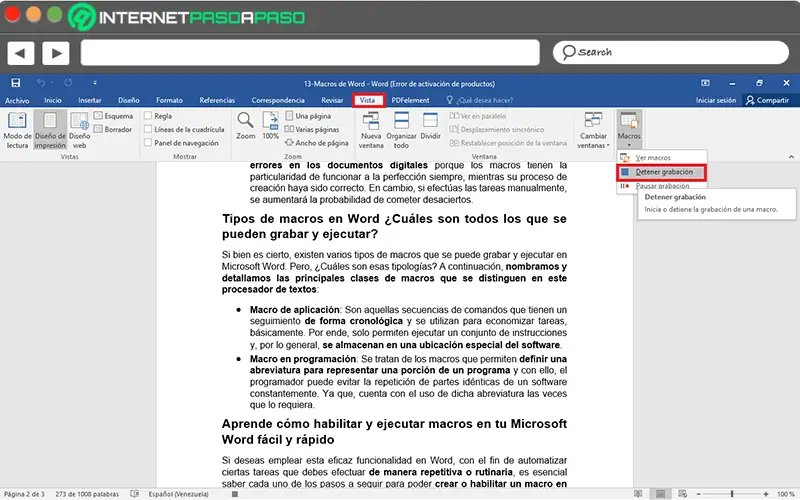Click the zoom in plus button
This screenshot has width=800, height=500.
point(766,494)
